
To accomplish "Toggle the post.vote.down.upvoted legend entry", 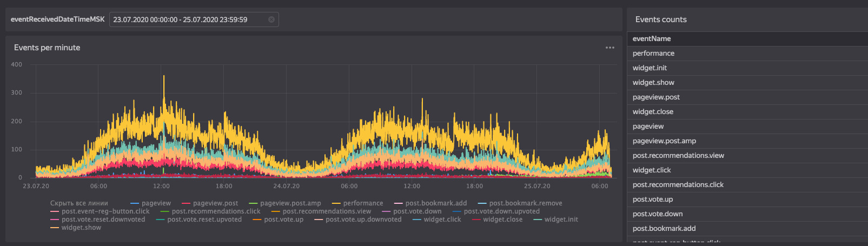I will [496, 211].
